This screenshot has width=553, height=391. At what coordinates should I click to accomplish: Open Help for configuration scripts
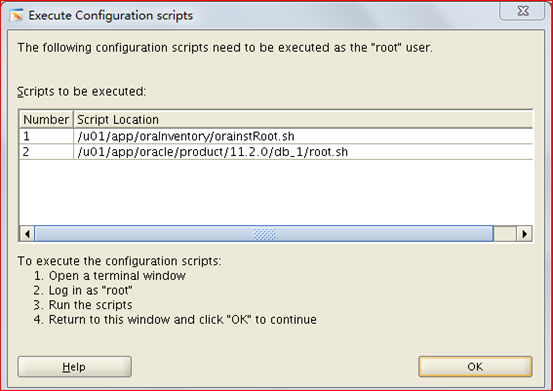tap(74, 367)
